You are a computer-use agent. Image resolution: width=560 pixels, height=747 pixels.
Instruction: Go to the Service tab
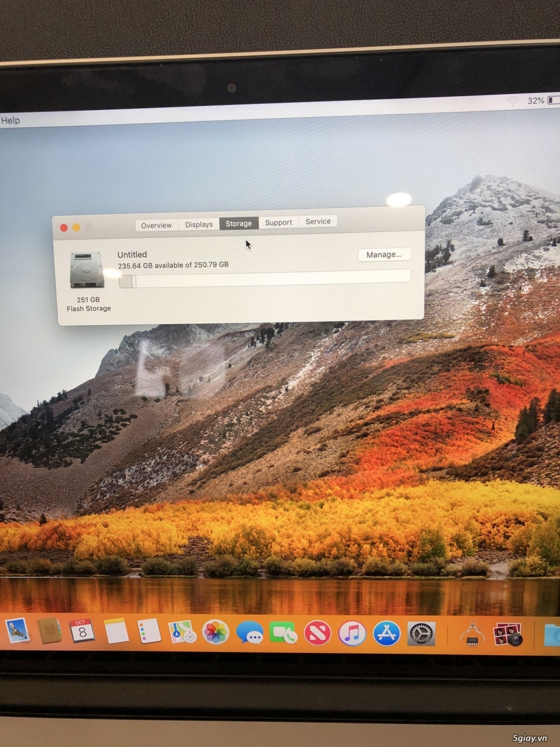coord(318,222)
